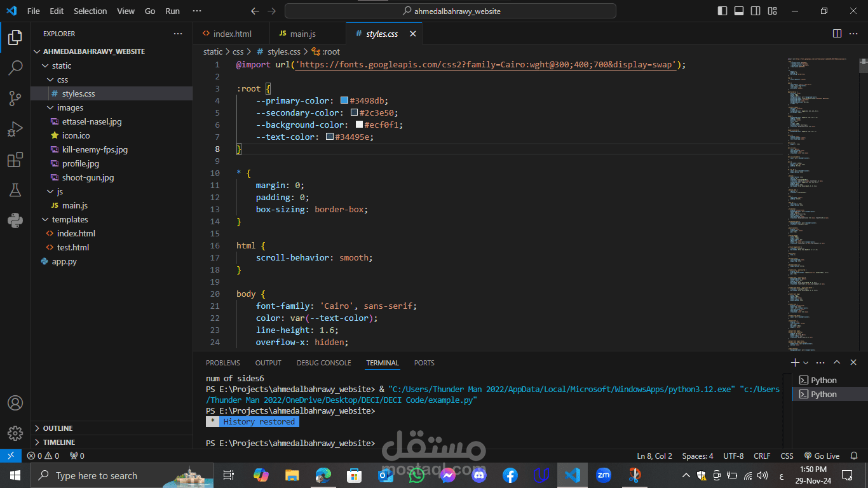Image resolution: width=868 pixels, height=488 pixels.
Task: Open the Search view in activity bar
Action: pos(15,68)
